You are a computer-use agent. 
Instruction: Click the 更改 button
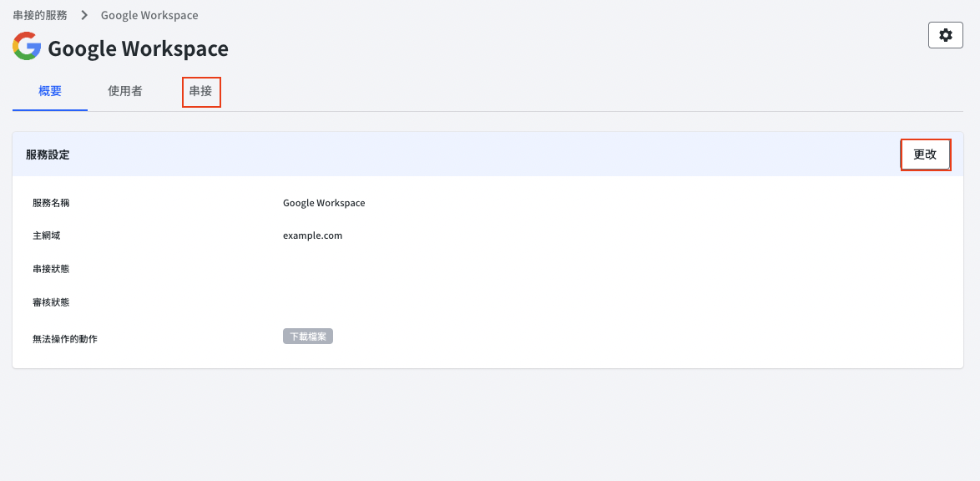pos(926,154)
